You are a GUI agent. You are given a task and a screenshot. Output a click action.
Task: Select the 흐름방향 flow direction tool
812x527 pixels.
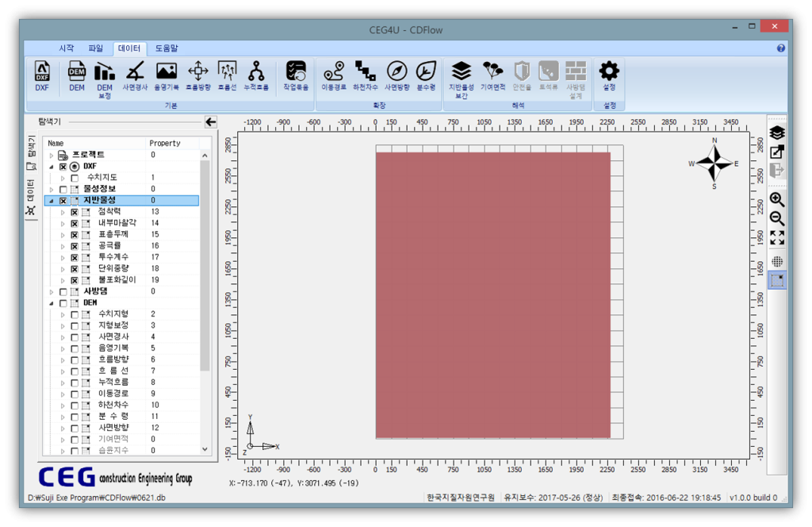198,75
